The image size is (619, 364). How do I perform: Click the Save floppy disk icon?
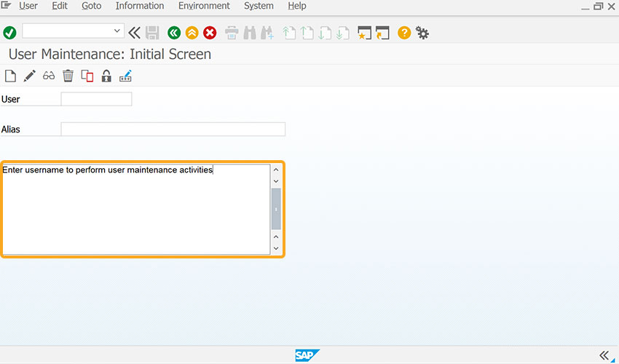click(x=152, y=33)
